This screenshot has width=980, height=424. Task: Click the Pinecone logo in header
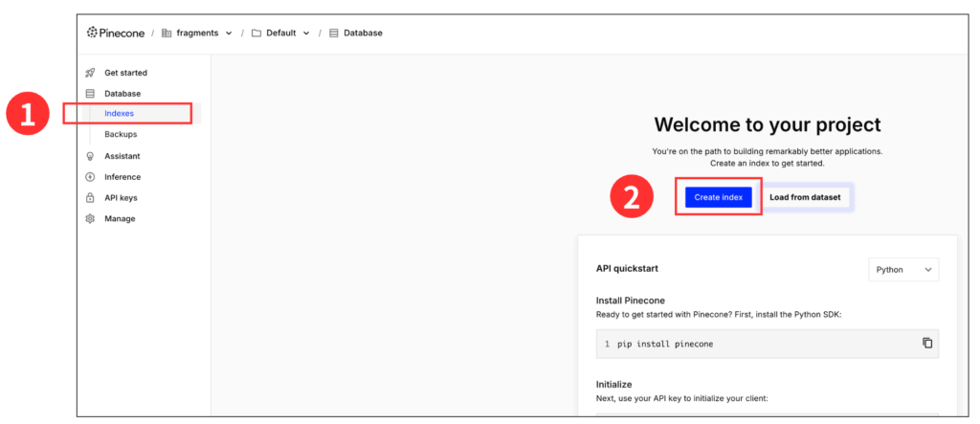pyautogui.click(x=116, y=33)
